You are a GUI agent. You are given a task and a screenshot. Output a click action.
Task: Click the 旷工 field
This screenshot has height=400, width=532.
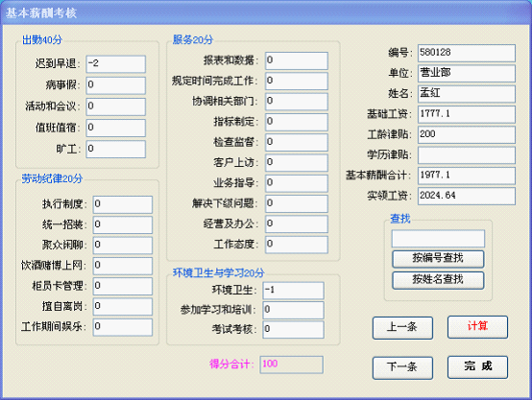click(115, 149)
